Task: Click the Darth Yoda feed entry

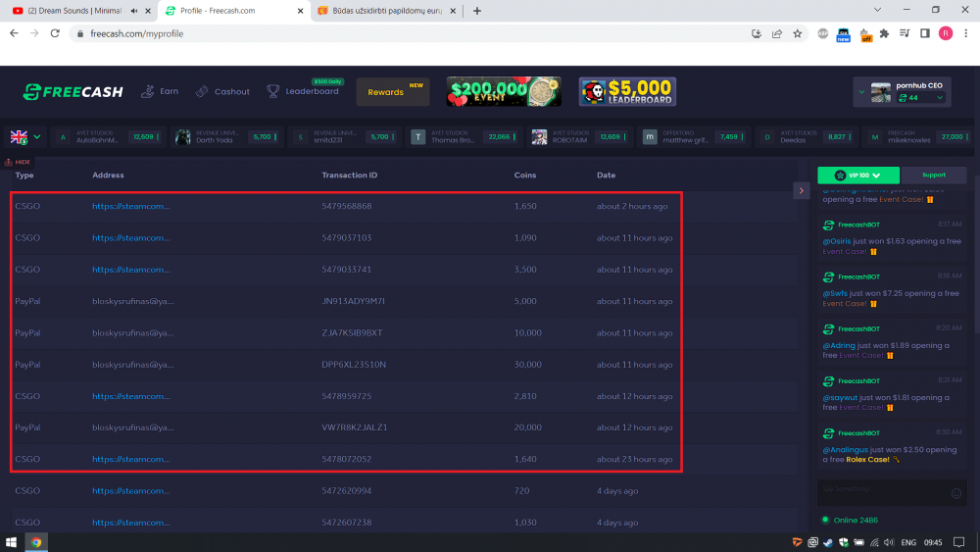Action: point(226,137)
